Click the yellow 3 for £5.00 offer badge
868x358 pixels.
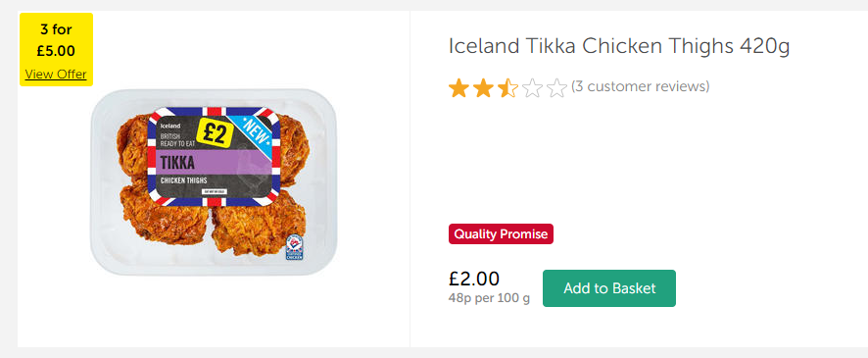(57, 49)
